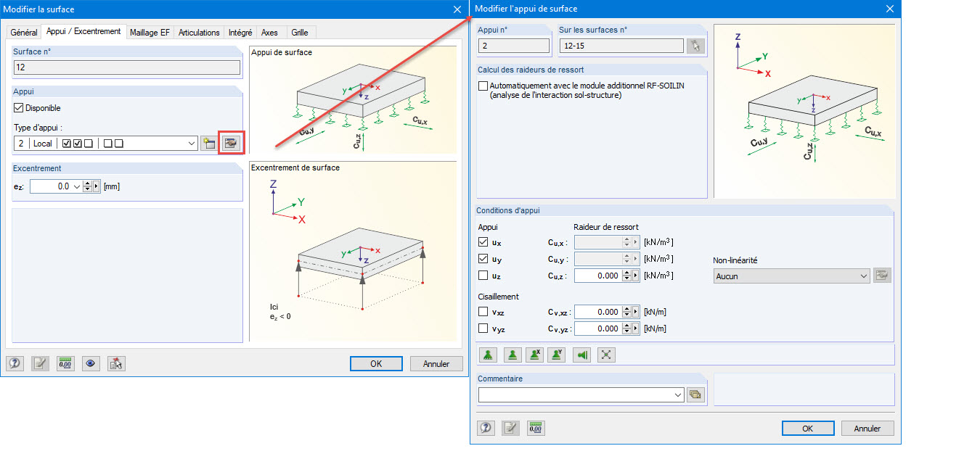This screenshot has height=467, width=980.
Task: Open the Articulations tab
Action: [199, 33]
